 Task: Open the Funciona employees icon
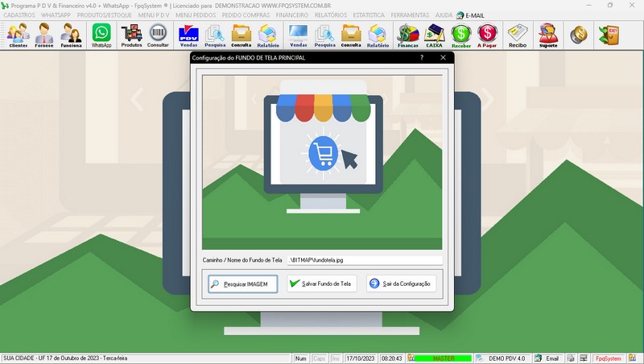[71, 35]
